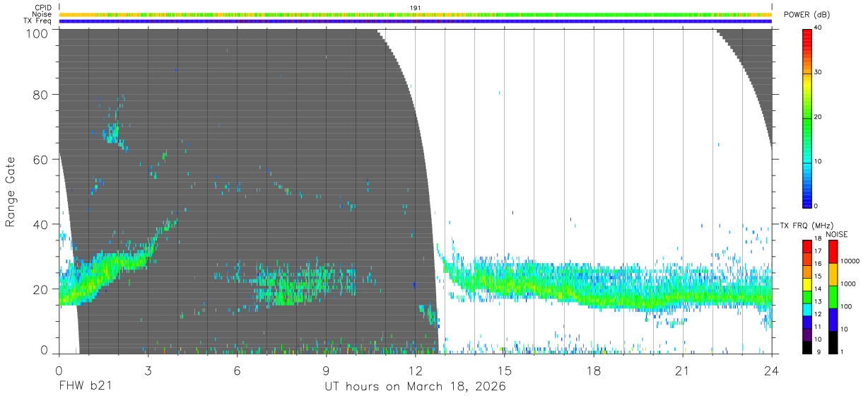This screenshot has width=868, height=401.
Task: Click the '6' tick on UT hours axis
Action: (237, 371)
